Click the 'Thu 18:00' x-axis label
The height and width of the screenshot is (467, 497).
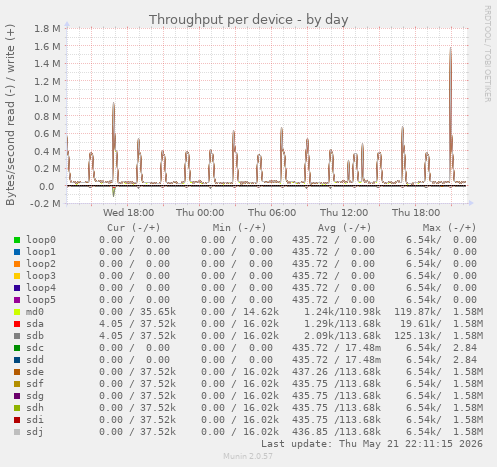(416, 213)
